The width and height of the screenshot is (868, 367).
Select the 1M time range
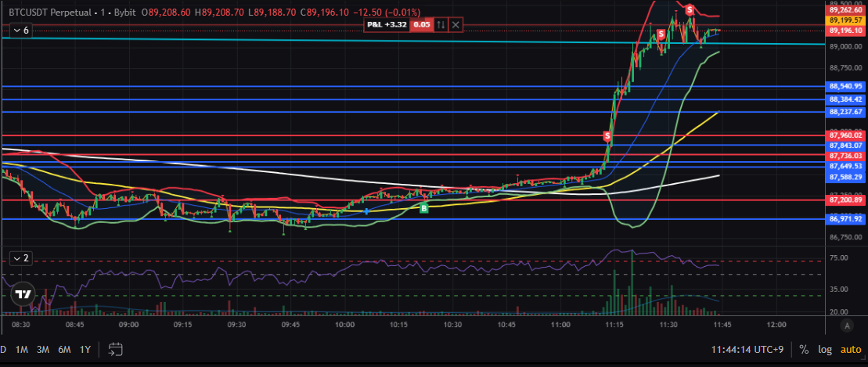pyautogui.click(x=22, y=349)
